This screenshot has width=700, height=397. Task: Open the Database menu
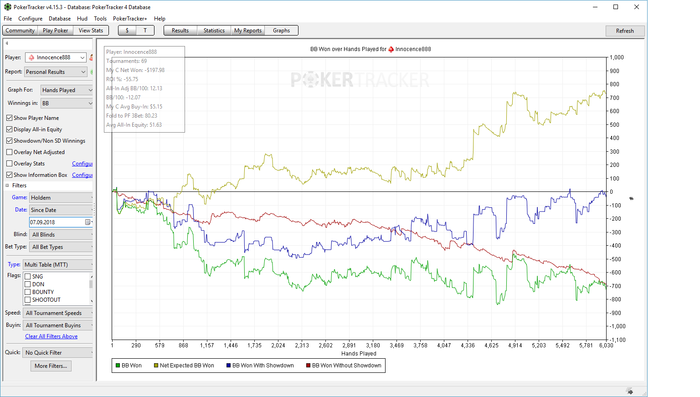click(x=59, y=19)
